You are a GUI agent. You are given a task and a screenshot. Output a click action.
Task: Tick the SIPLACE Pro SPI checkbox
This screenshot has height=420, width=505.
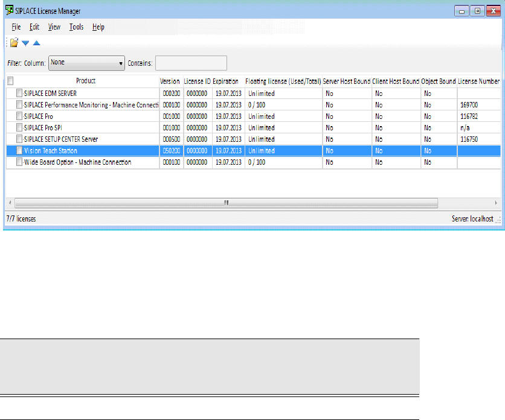[19, 127]
